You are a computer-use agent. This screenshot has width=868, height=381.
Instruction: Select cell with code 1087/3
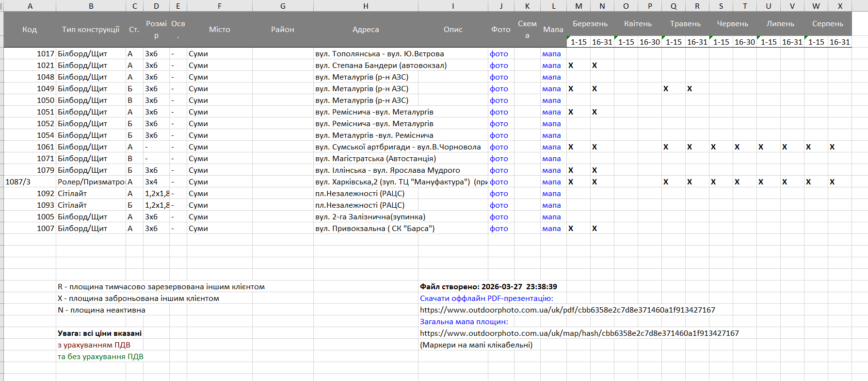click(x=30, y=182)
